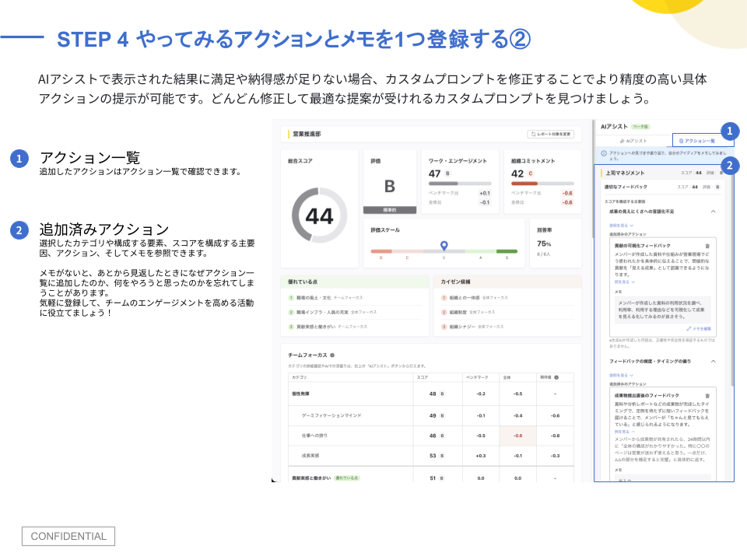Click the info icon in the blue notice banner

point(604,153)
